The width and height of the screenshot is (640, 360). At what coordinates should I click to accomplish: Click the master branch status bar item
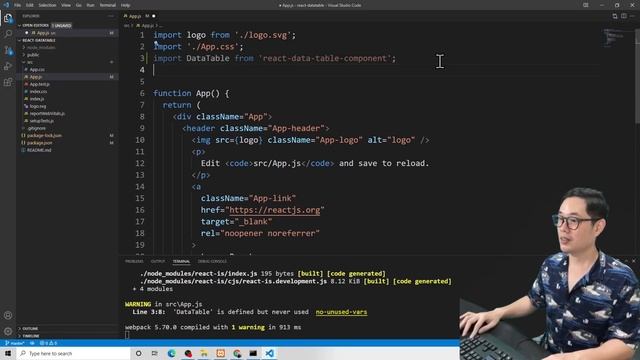15,343
